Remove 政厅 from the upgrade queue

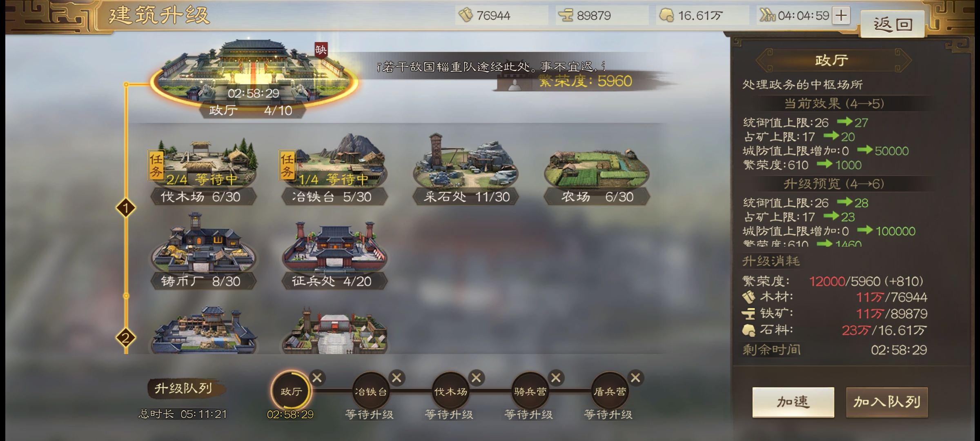coord(317,378)
